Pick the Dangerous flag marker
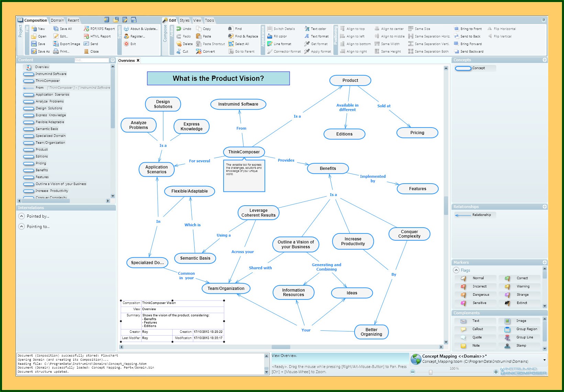The height and width of the screenshot is (392, 564). coord(463,295)
